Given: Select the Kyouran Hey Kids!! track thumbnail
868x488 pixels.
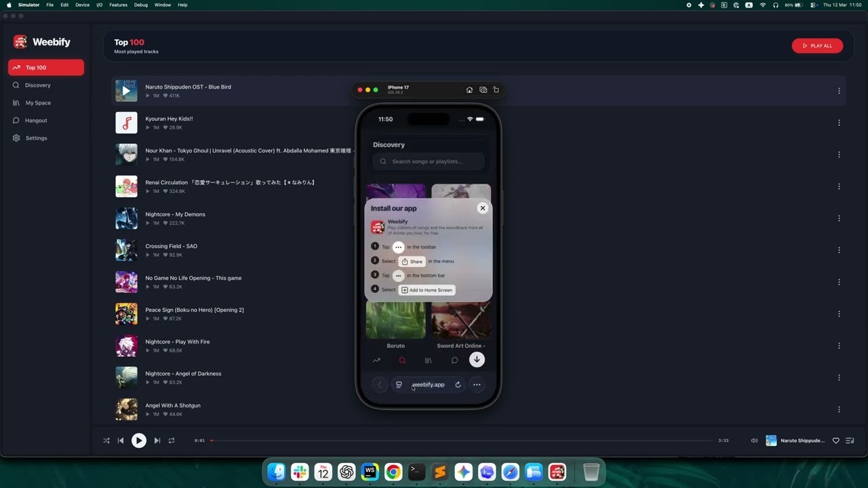Looking at the screenshot, I should point(126,123).
